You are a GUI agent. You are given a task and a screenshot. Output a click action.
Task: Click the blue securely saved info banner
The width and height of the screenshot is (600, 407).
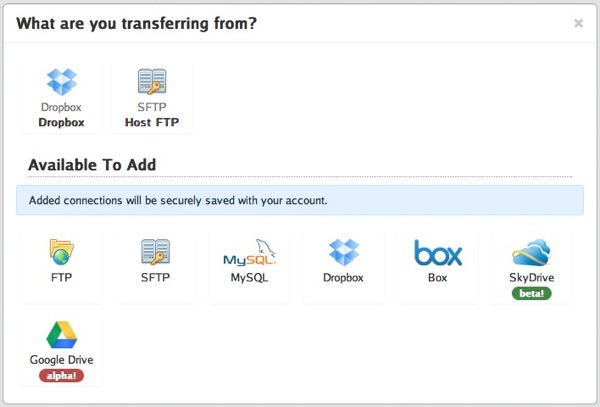coord(300,200)
